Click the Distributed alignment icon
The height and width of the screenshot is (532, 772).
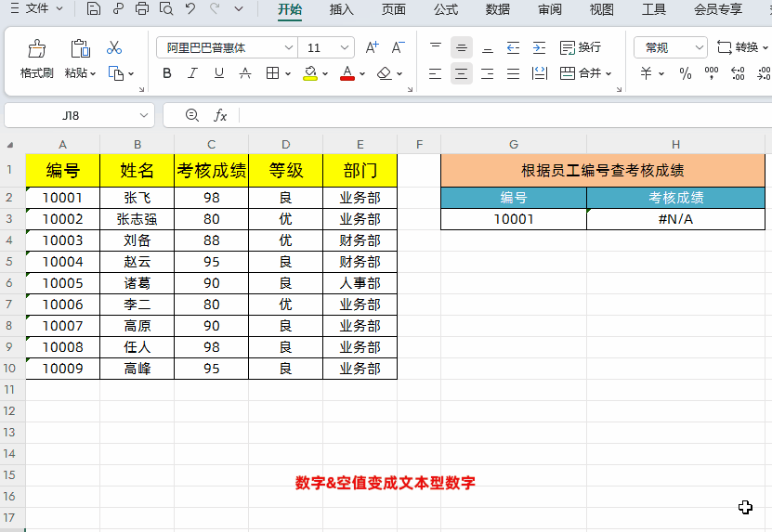(540, 73)
